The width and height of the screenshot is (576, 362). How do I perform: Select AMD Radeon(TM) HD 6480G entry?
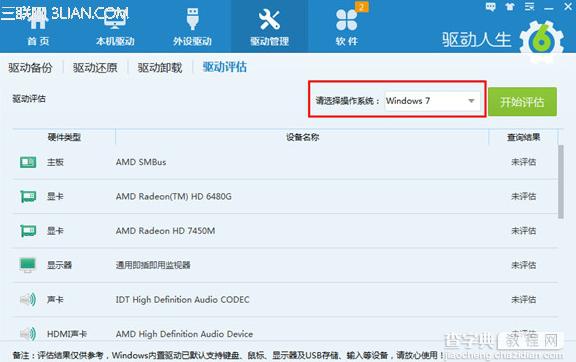(174, 197)
